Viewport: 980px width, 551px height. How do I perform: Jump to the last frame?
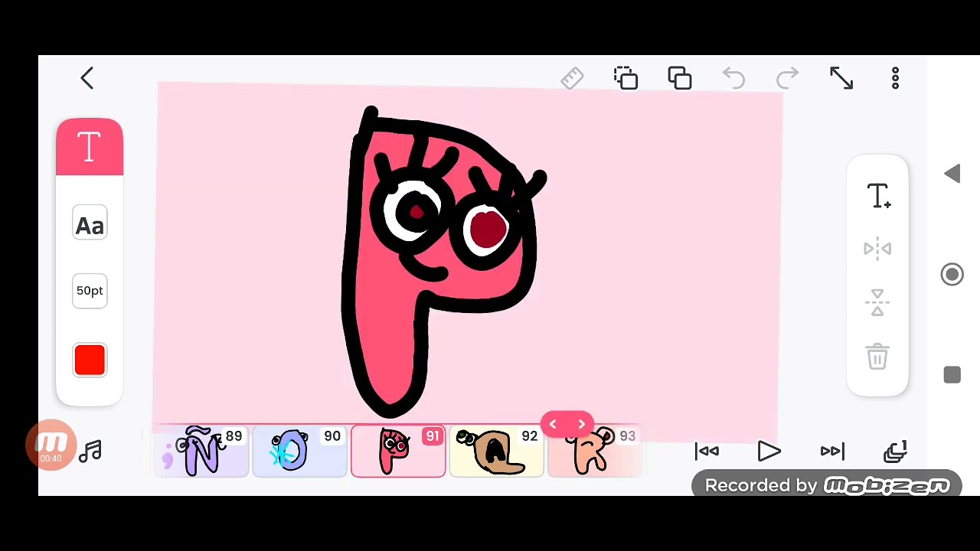[832, 452]
